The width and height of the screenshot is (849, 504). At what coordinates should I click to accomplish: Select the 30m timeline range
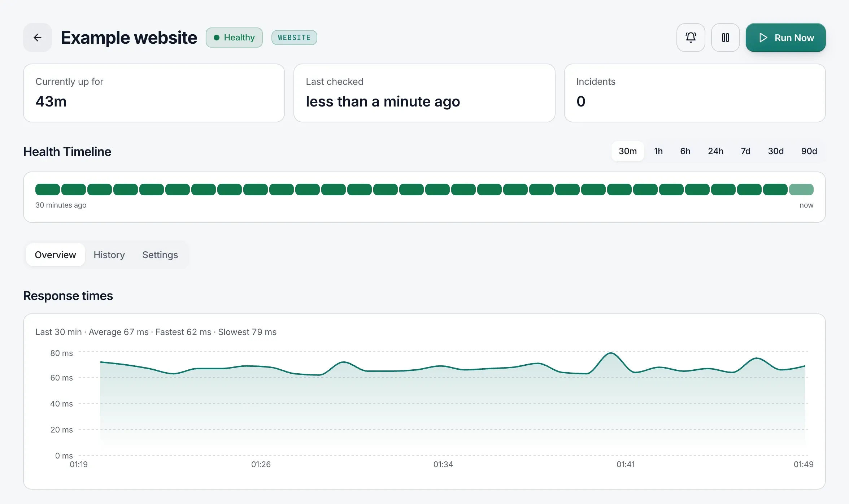tap(627, 151)
